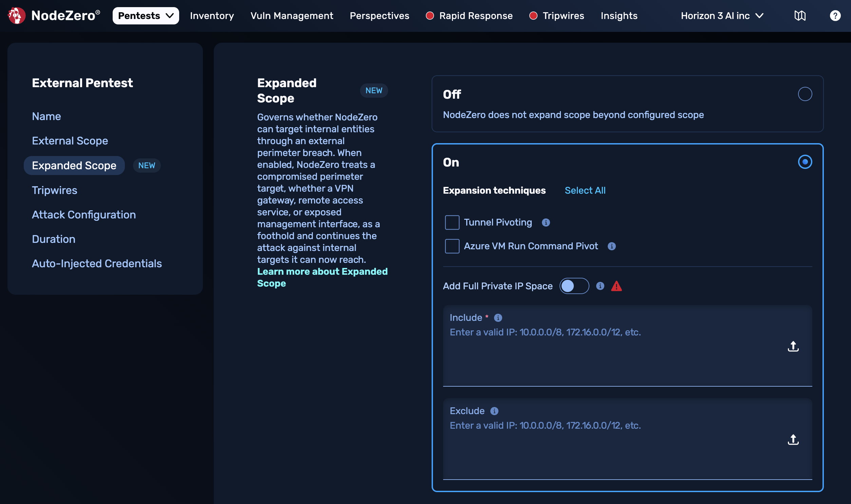Select the Off radio option

805,94
